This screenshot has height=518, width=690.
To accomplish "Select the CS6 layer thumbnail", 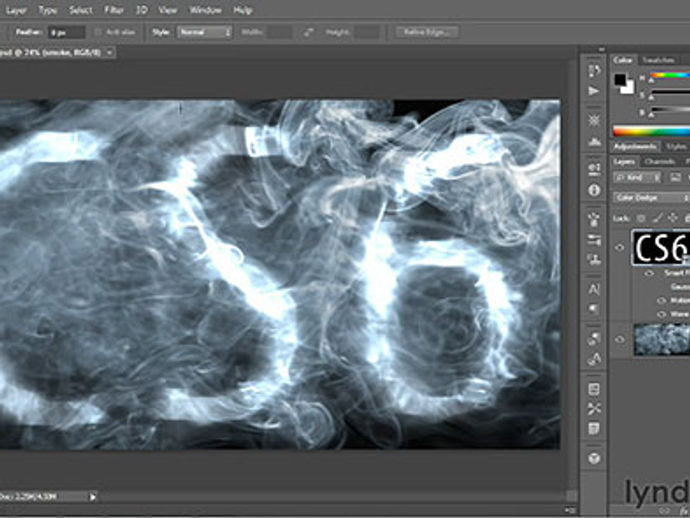I will tap(661, 248).
